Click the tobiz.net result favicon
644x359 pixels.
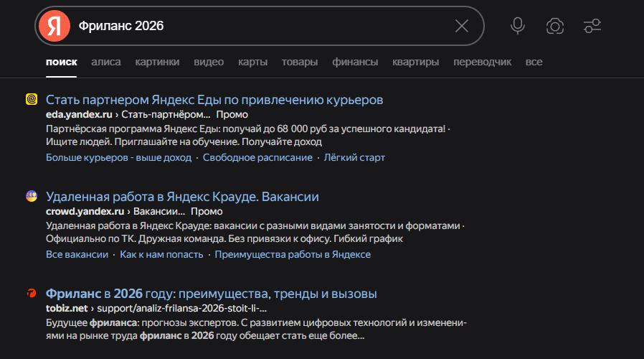click(x=32, y=294)
